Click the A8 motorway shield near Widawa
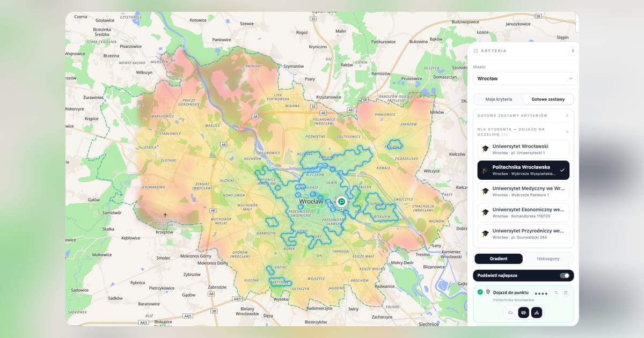The height and width of the screenshot is (338, 644). click(322, 113)
